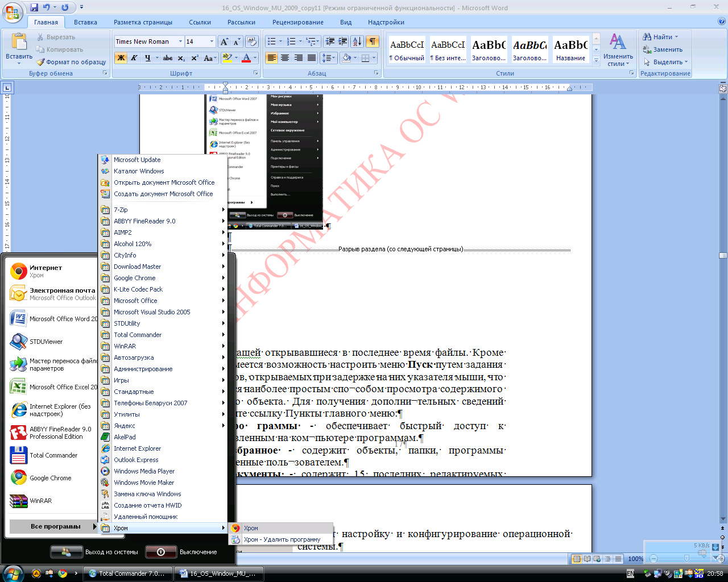Viewport: 728px width, 582px height.
Task: Apply text highlight color
Action: coord(227,58)
